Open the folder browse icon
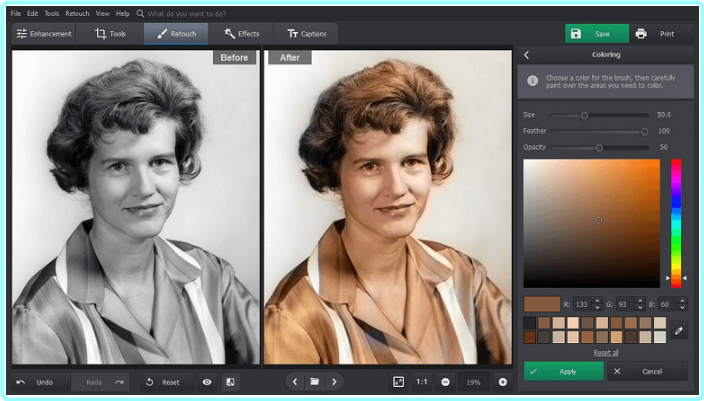704x401 pixels. [315, 382]
